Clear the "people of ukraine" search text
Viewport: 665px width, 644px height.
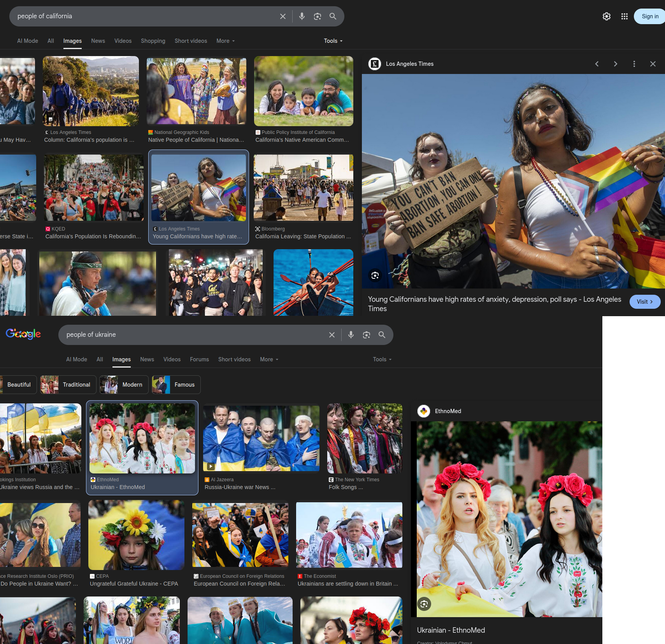332,335
